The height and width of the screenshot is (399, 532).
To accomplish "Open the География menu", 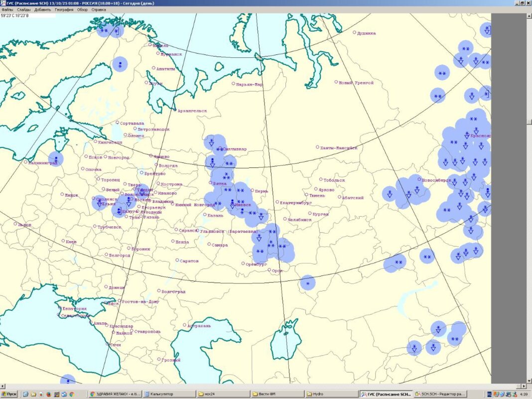I will point(64,9).
